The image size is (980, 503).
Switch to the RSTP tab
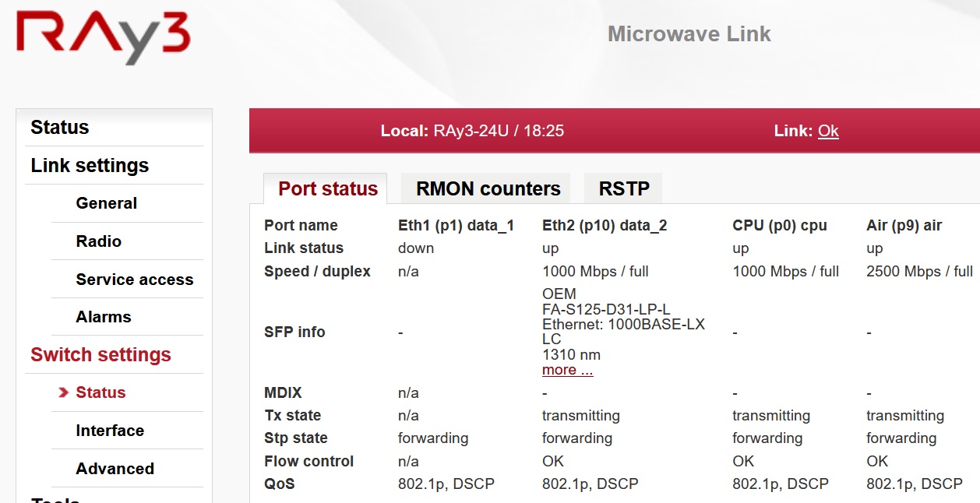(x=624, y=188)
